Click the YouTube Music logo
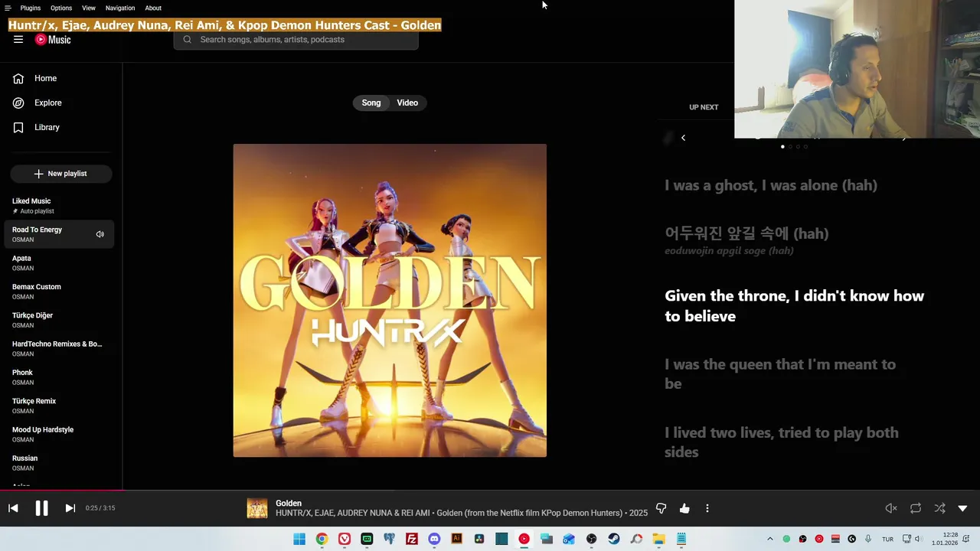The image size is (980, 551). [53, 40]
